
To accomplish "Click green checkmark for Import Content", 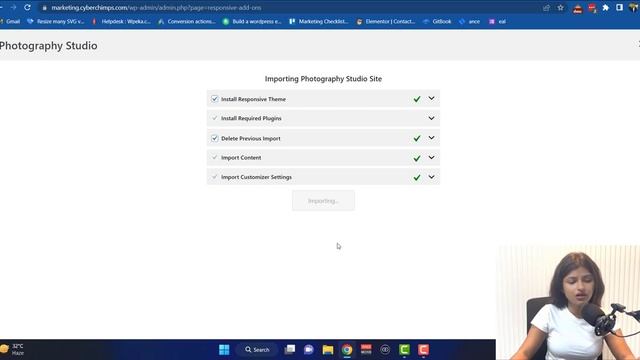I will [417, 158].
